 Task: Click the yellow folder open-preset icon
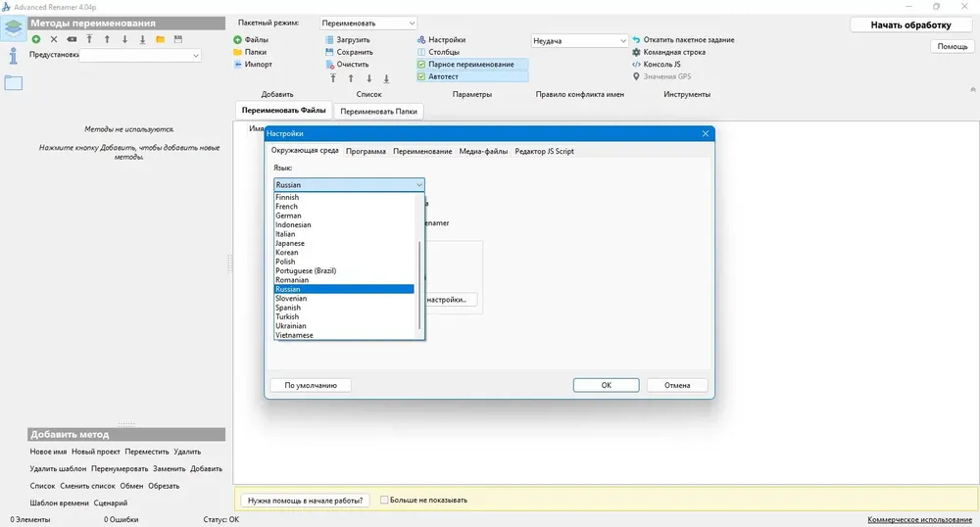click(161, 39)
